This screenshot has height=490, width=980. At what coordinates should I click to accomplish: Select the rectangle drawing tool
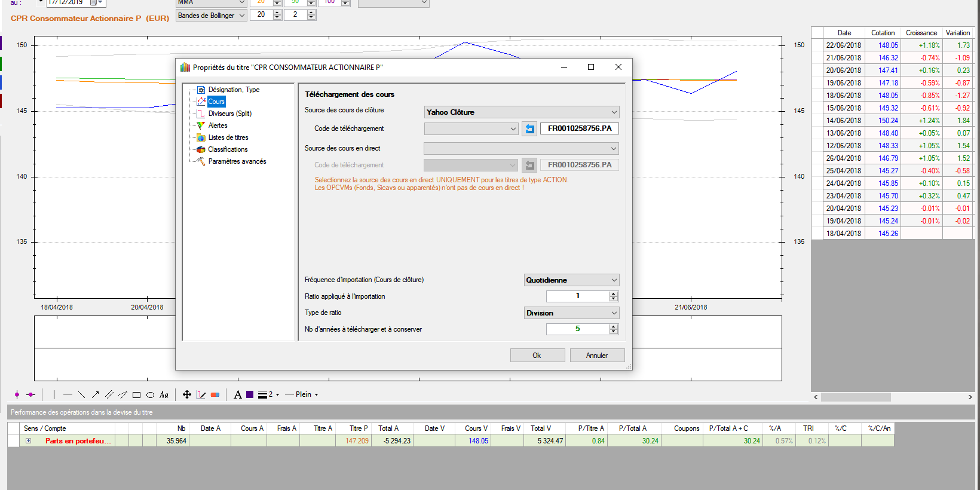coord(136,394)
